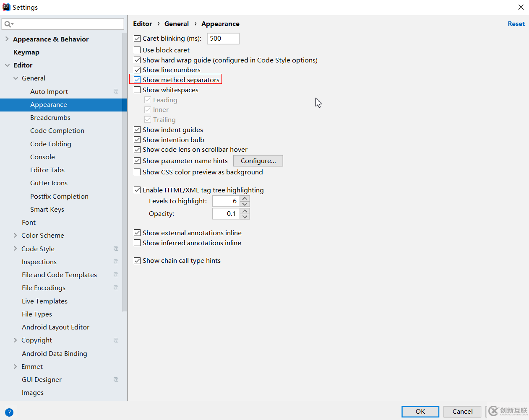Collapse the General tree node
The width and height of the screenshot is (529, 420).
tap(16, 78)
